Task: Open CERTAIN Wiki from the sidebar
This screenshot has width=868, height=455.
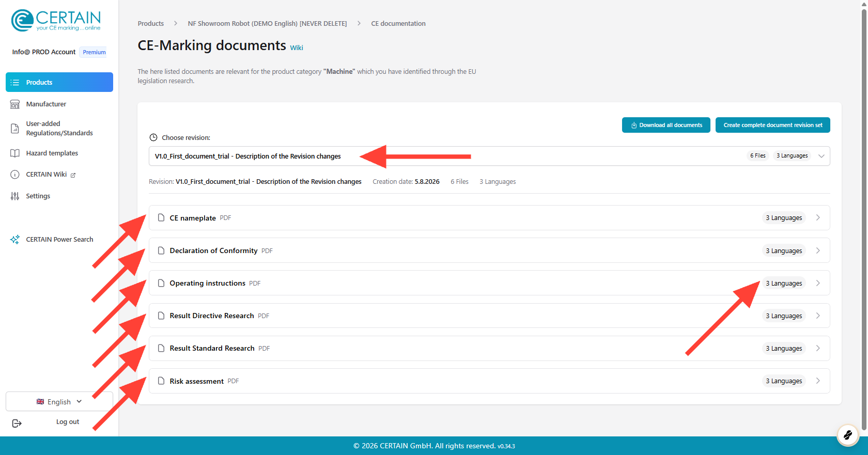Action: tap(59, 175)
